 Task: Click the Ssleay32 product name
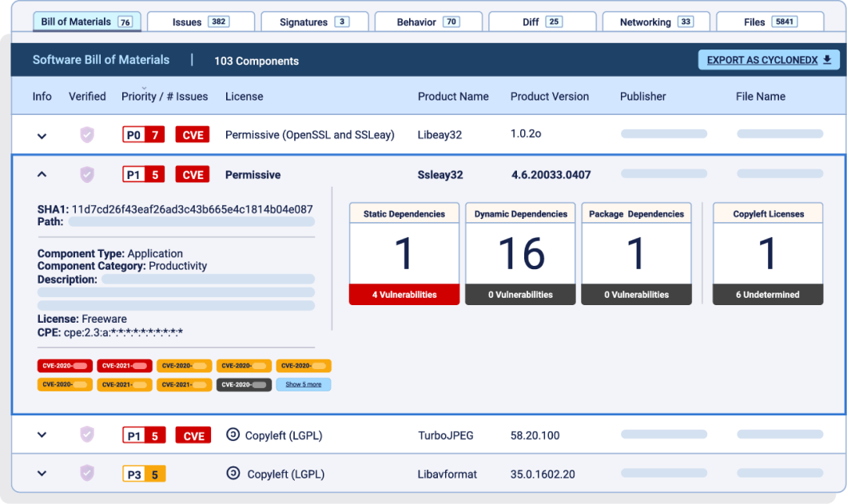click(440, 174)
